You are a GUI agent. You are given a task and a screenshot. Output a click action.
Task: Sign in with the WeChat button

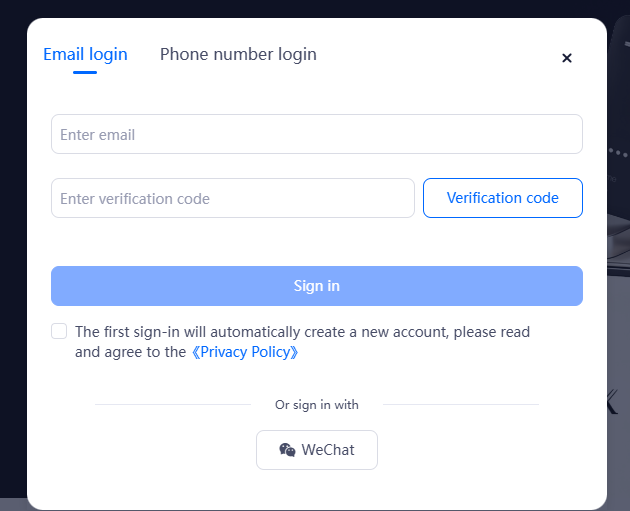(317, 450)
